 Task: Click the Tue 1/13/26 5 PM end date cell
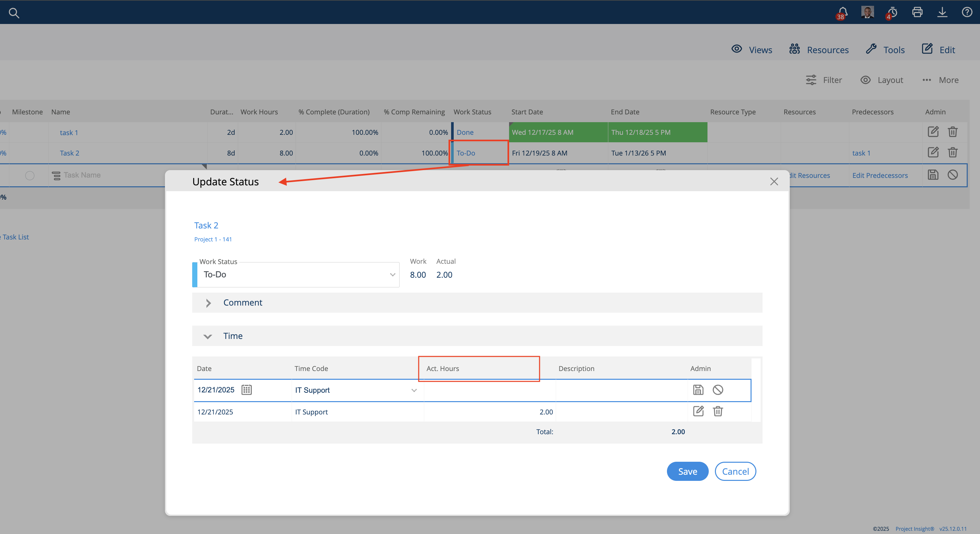(658, 153)
